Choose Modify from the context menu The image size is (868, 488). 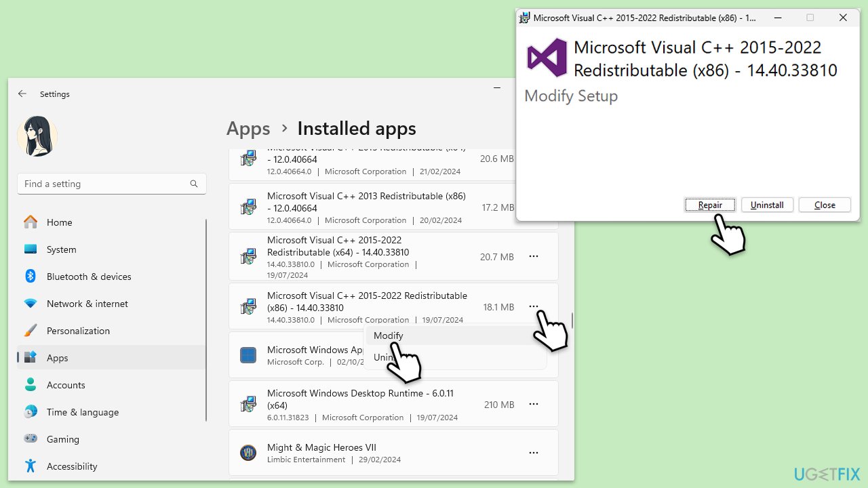pos(456,335)
